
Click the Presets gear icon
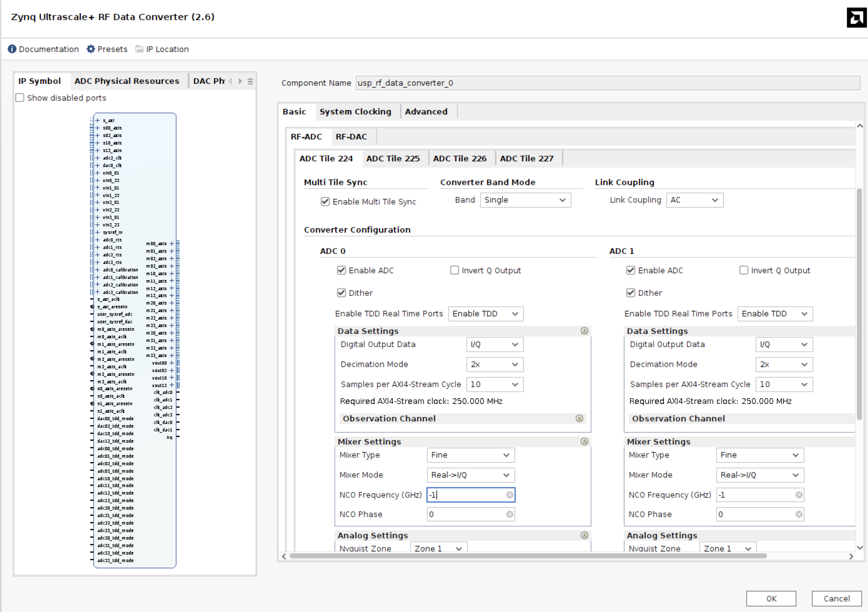click(90, 49)
